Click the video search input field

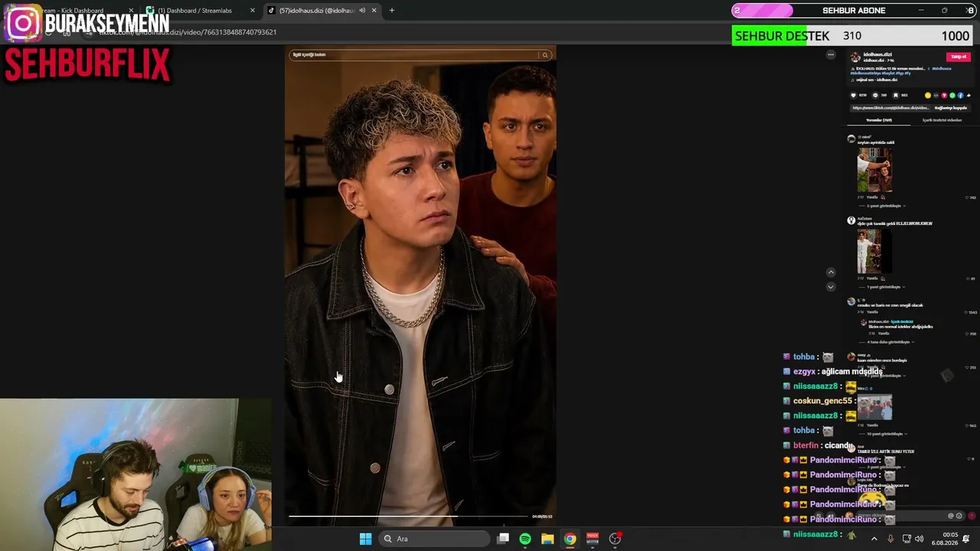tap(414, 55)
